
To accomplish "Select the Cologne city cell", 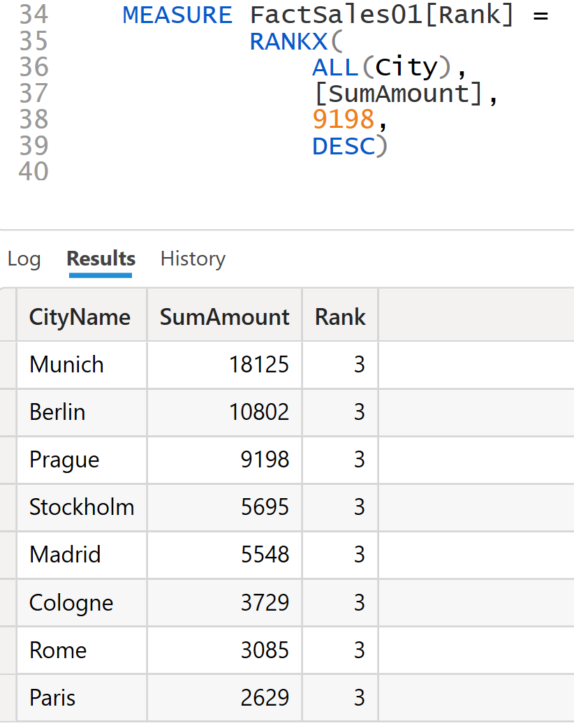I will [x=71, y=603].
